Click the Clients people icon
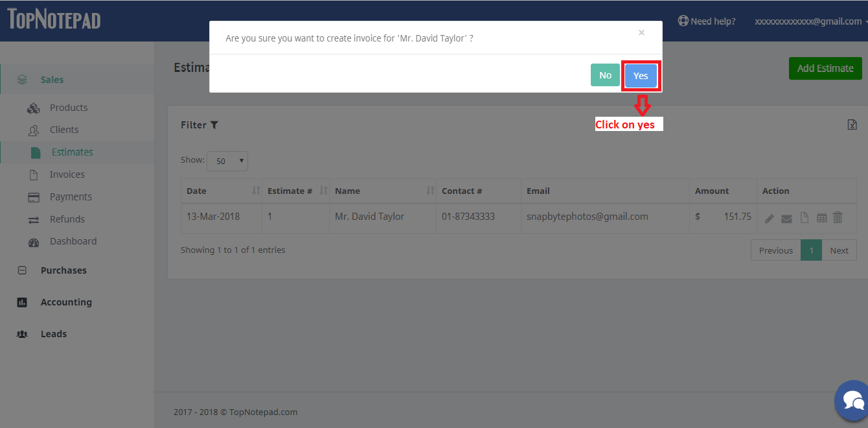Image resolution: width=868 pixels, height=428 pixels. [x=34, y=130]
